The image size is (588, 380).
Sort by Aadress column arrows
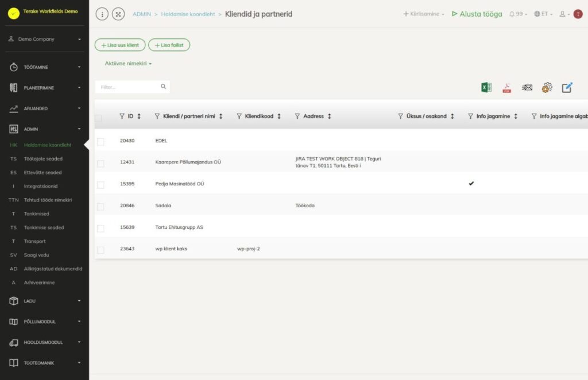329,116
